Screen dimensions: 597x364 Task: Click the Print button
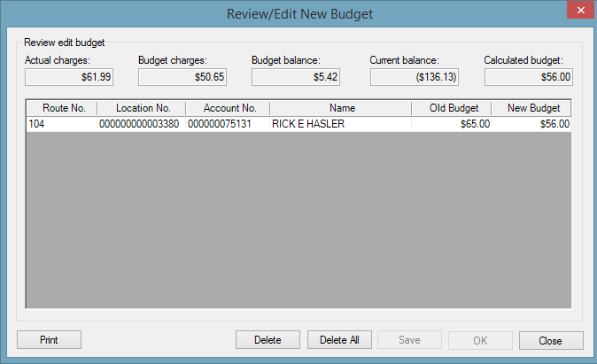(x=49, y=339)
